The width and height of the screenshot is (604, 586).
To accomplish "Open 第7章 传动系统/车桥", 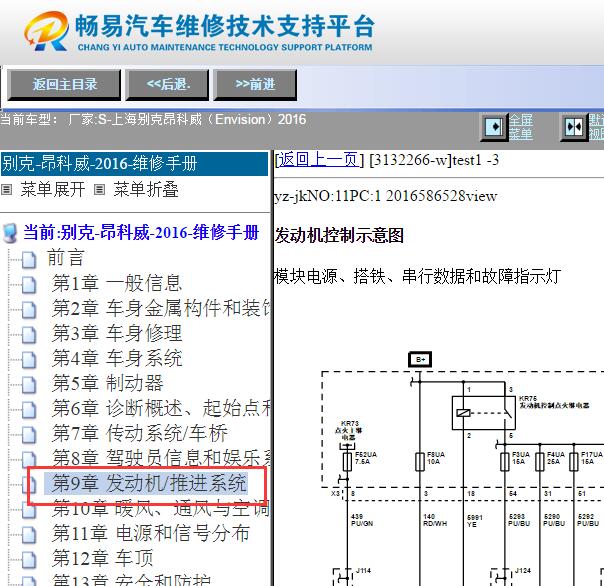I will (140, 433).
